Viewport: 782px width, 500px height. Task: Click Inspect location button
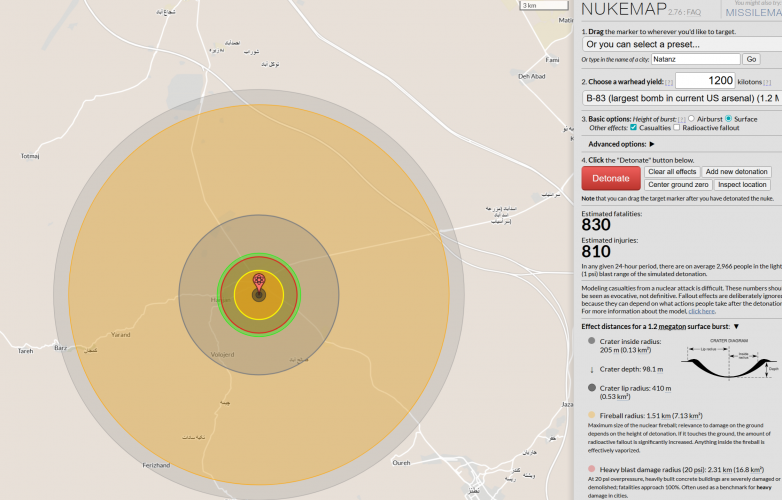click(x=742, y=185)
